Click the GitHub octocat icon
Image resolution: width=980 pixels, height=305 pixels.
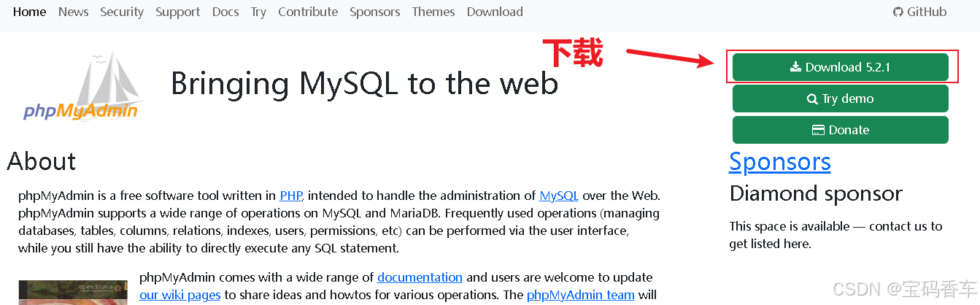[x=898, y=12]
